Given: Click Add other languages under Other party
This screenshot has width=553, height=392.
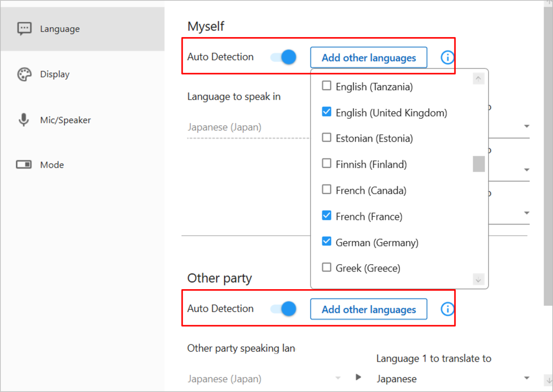Looking at the screenshot, I should tap(368, 309).
